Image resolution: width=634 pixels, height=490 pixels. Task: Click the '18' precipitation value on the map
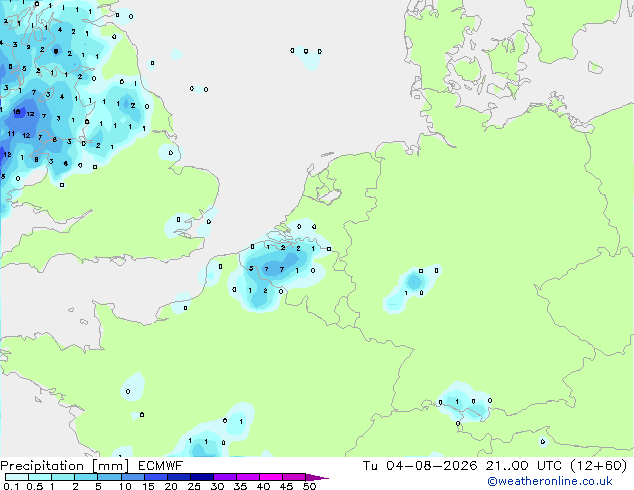tap(17, 112)
